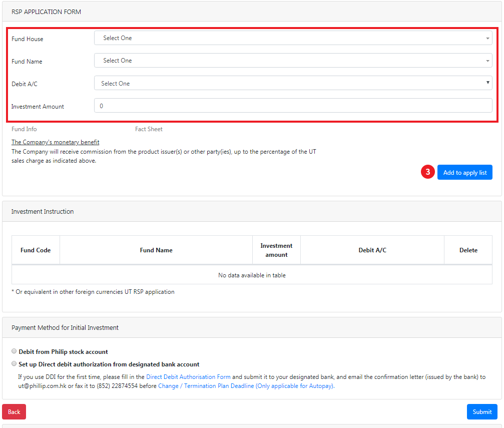The height and width of the screenshot is (428, 504).
Task: Choose Set up Direct debit authorization radio
Action: (x=14, y=364)
